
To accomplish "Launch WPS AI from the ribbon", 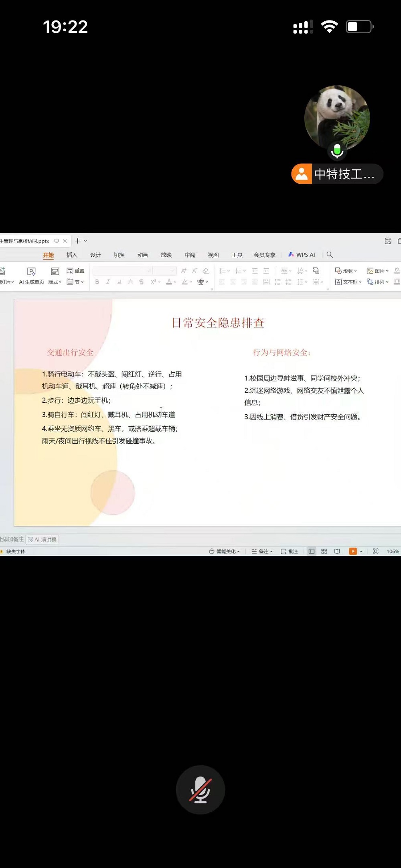I will [x=302, y=255].
